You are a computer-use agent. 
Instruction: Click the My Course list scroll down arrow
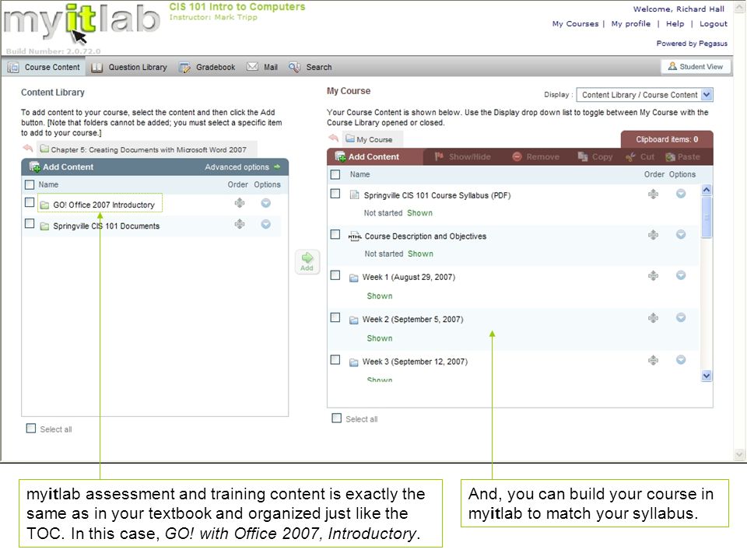(x=707, y=376)
